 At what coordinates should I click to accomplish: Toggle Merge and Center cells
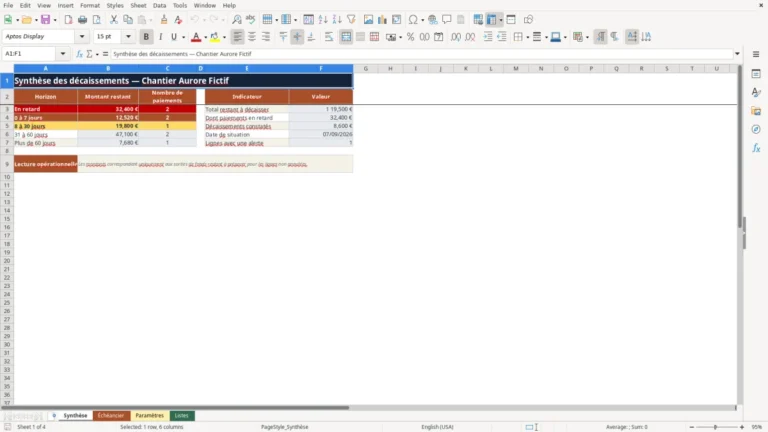tap(346, 37)
